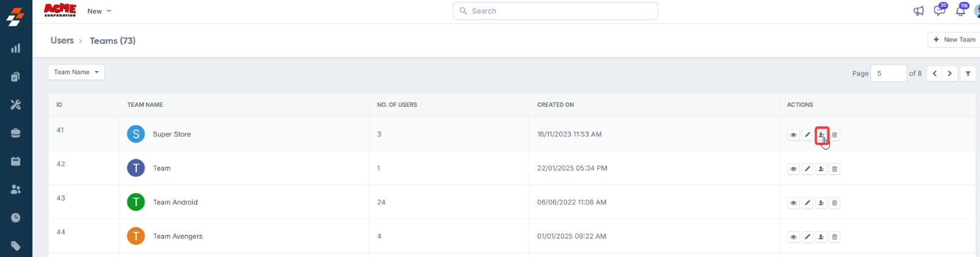The width and height of the screenshot is (980, 257).
Task: Sort by TEAM NAME column header
Action: (x=145, y=105)
